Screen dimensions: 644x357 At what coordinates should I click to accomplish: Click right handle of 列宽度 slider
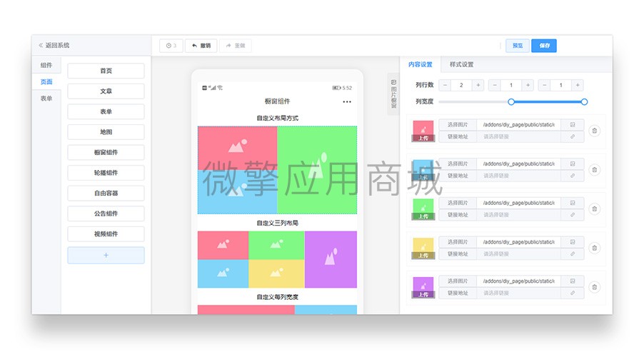coord(584,101)
